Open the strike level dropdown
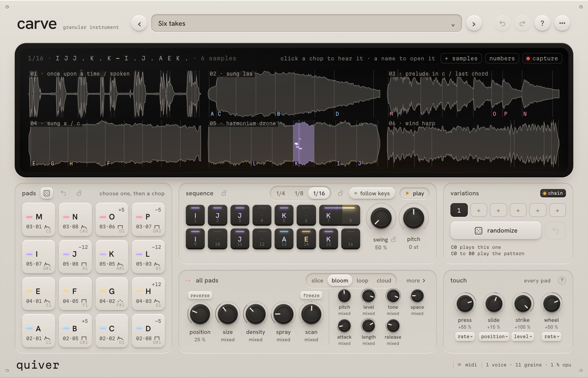The width and height of the screenshot is (588, 378). click(x=523, y=337)
